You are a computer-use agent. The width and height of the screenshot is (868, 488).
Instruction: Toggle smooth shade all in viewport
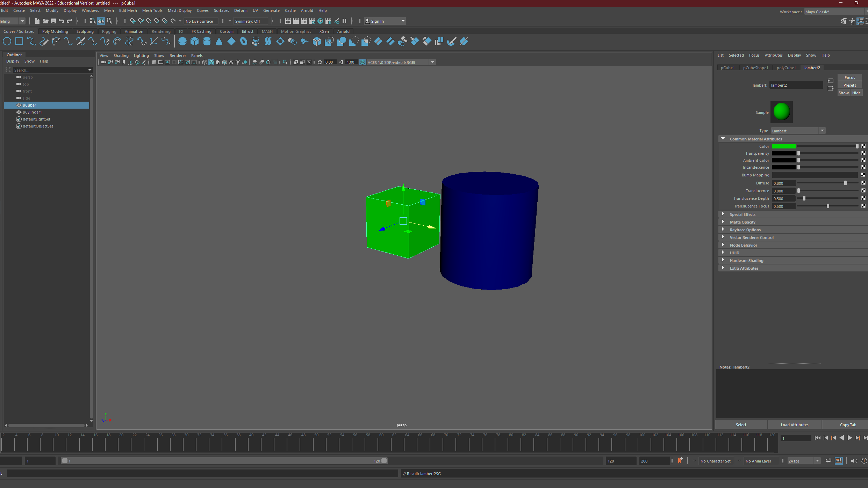(x=211, y=62)
